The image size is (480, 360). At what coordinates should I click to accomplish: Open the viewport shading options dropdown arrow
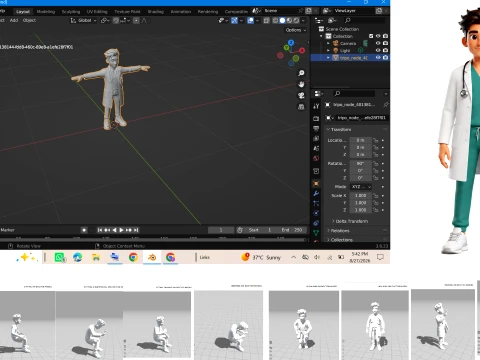pos(303,21)
